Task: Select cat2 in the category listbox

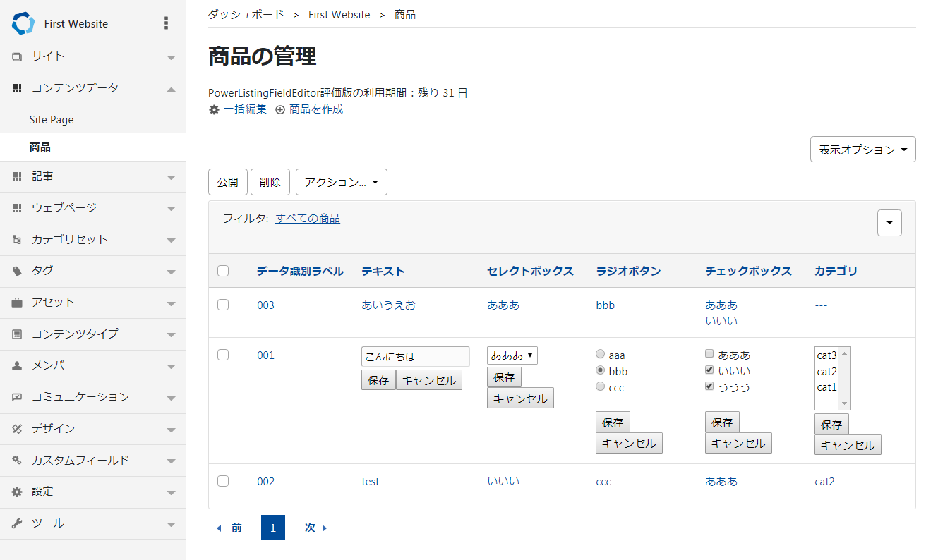Action: click(x=827, y=372)
